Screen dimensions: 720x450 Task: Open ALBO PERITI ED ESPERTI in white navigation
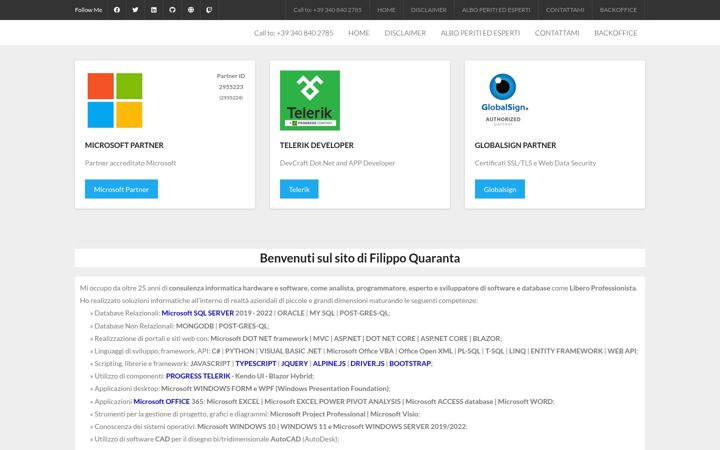pyautogui.click(x=480, y=33)
